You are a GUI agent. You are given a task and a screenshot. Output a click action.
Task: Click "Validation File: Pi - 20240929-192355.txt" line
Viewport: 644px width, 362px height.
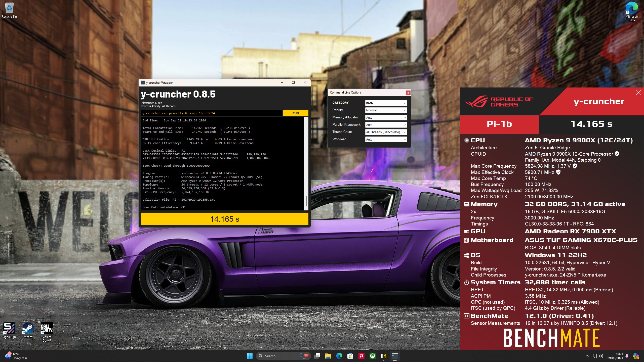coord(179,200)
